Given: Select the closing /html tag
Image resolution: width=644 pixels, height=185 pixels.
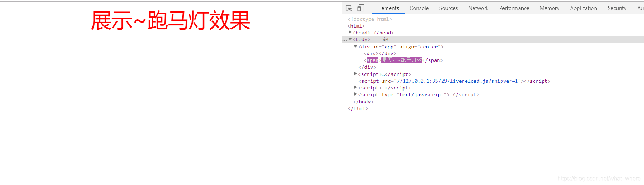Looking at the screenshot, I should click(x=358, y=108).
